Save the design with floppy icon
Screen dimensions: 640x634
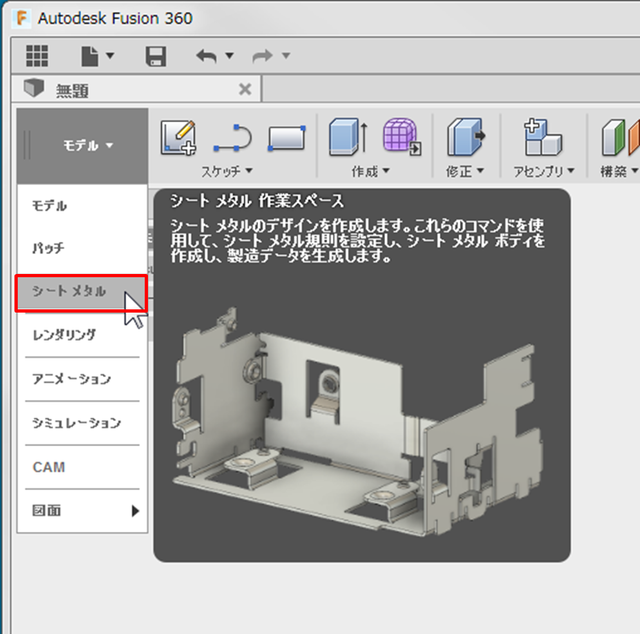point(156,56)
